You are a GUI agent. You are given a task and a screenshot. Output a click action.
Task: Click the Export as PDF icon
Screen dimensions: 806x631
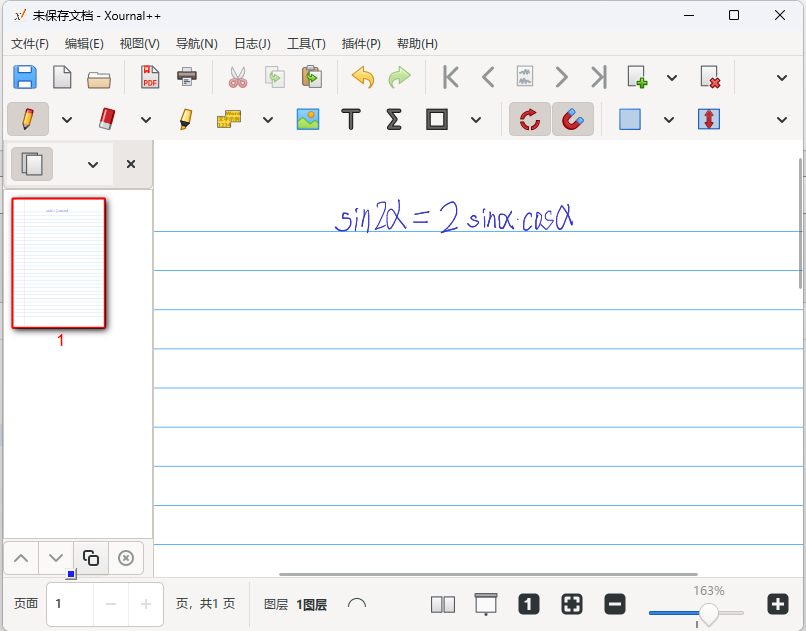[x=150, y=77]
